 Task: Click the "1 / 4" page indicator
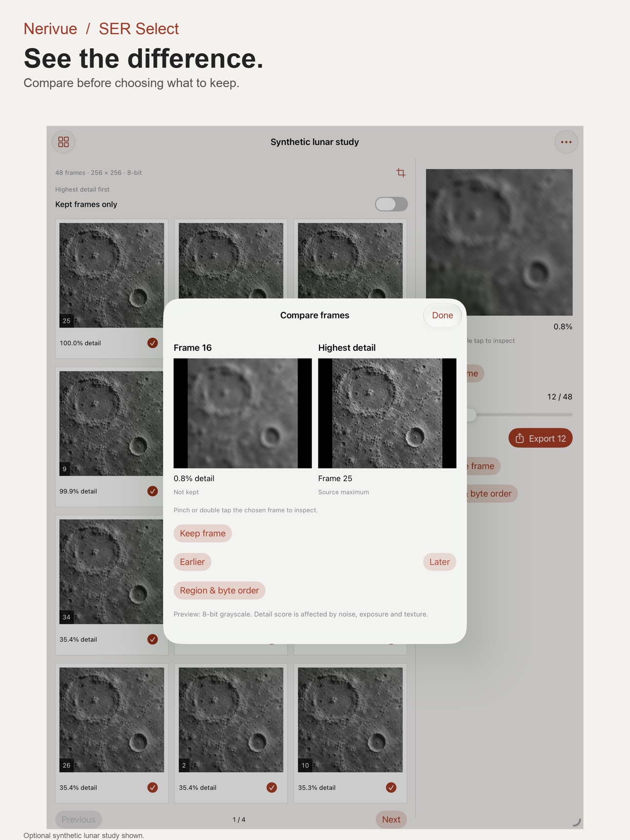[239, 820]
